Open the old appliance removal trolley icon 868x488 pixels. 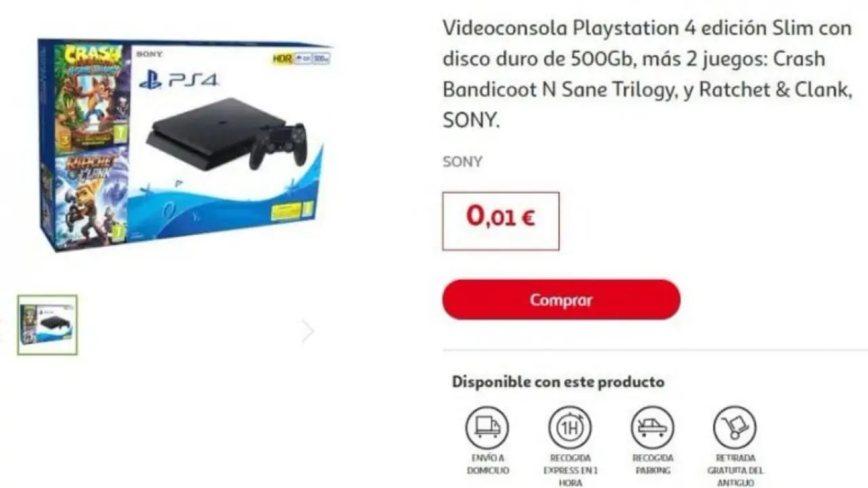click(735, 427)
